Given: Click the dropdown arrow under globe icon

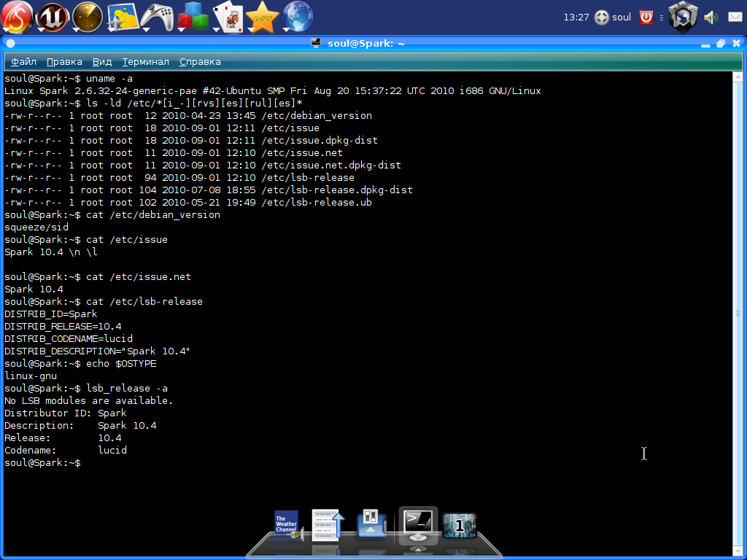Looking at the screenshot, I should (x=286, y=29).
